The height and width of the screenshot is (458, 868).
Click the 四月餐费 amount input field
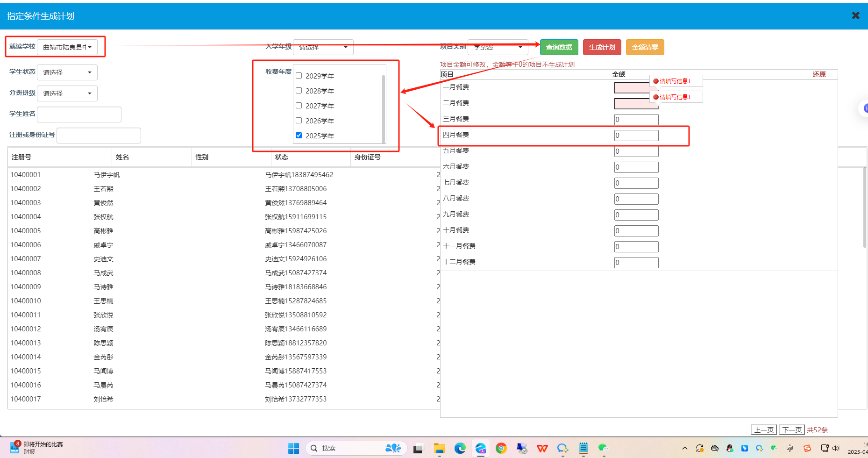tap(636, 136)
